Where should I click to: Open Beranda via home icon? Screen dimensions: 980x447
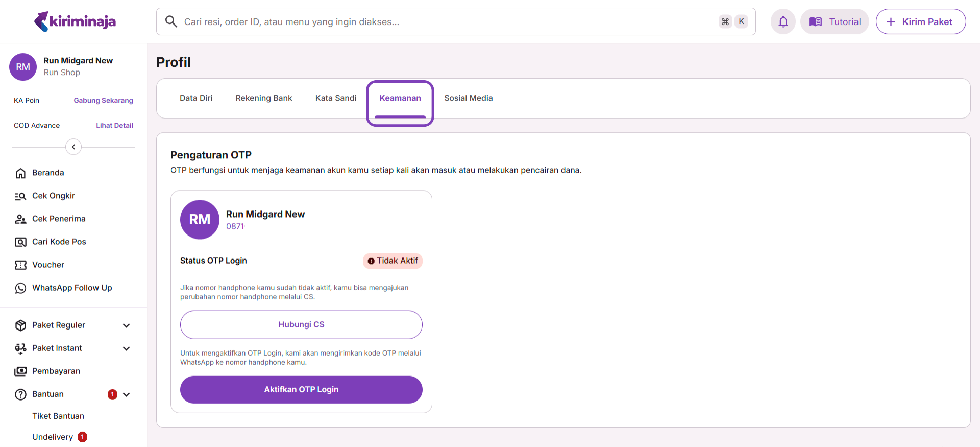click(x=20, y=173)
